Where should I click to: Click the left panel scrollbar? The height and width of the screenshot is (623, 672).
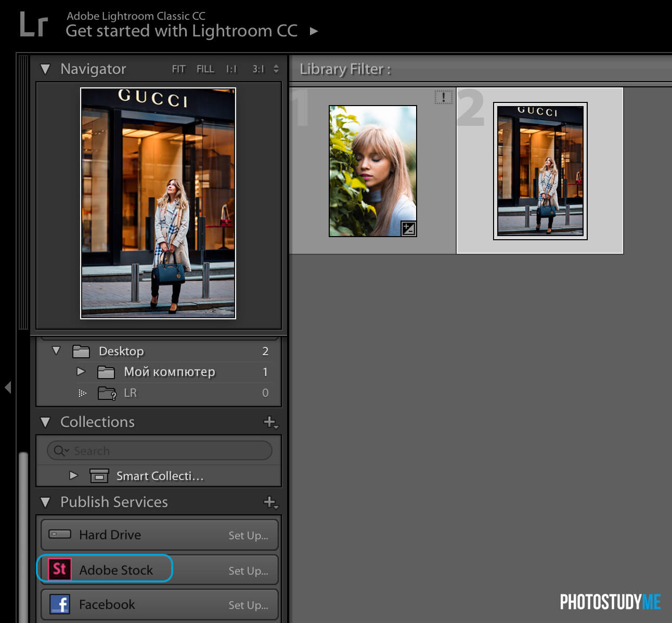(23, 537)
